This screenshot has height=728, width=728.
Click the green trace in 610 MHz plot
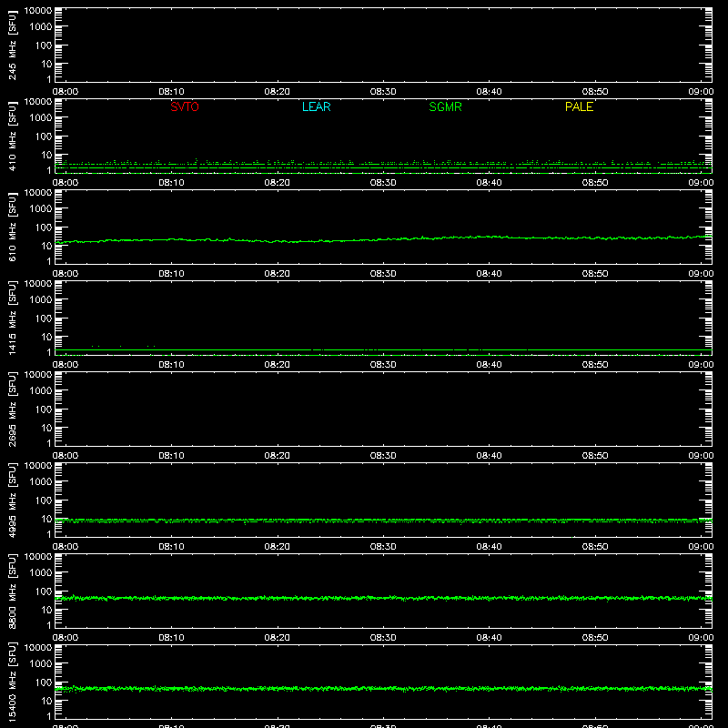(383, 239)
